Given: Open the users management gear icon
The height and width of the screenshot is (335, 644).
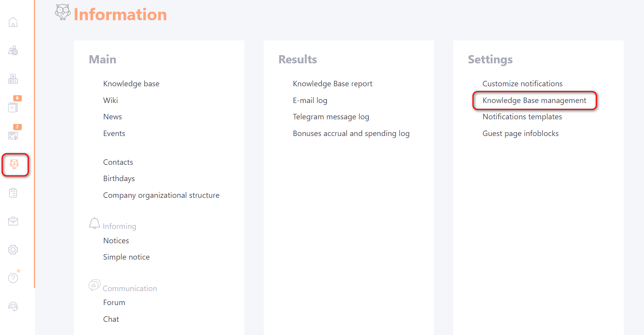Looking at the screenshot, I should click(x=13, y=51).
